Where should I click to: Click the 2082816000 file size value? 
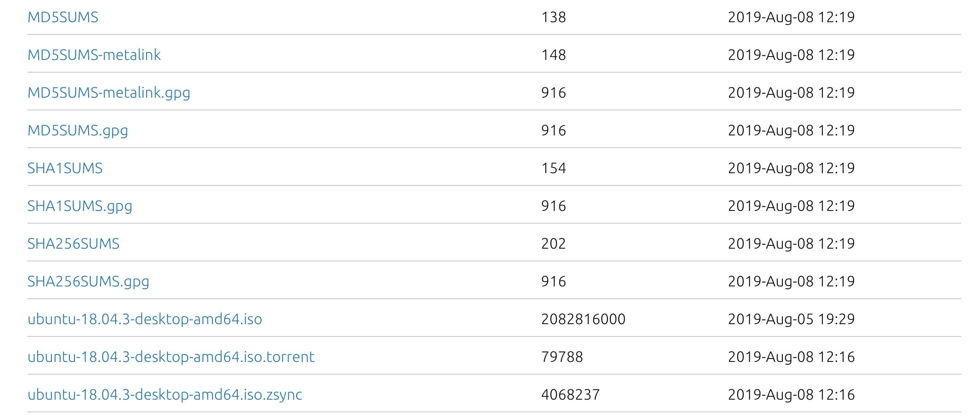pyautogui.click(x=583, y=319)
